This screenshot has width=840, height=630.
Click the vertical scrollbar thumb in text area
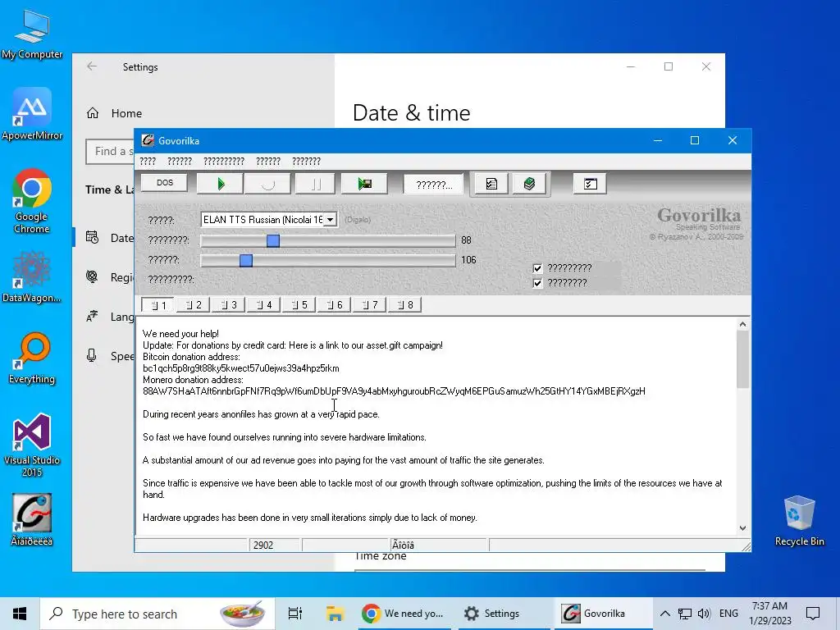click(x=742, y=359)
